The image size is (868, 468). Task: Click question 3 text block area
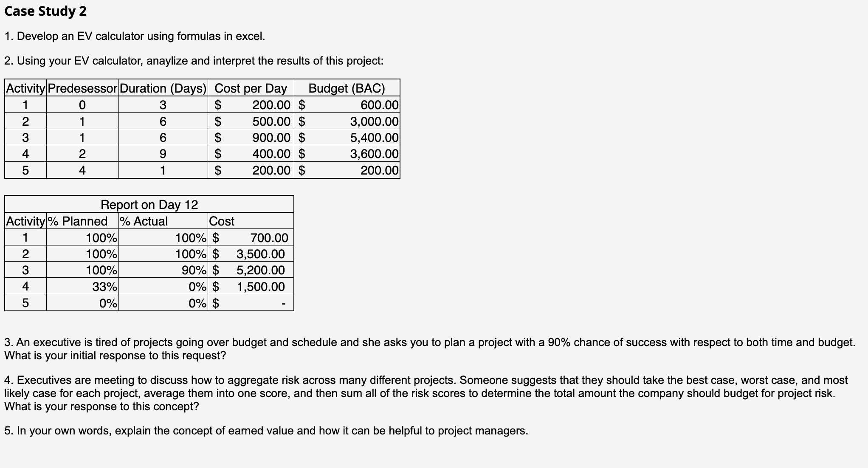click(434, 356)
